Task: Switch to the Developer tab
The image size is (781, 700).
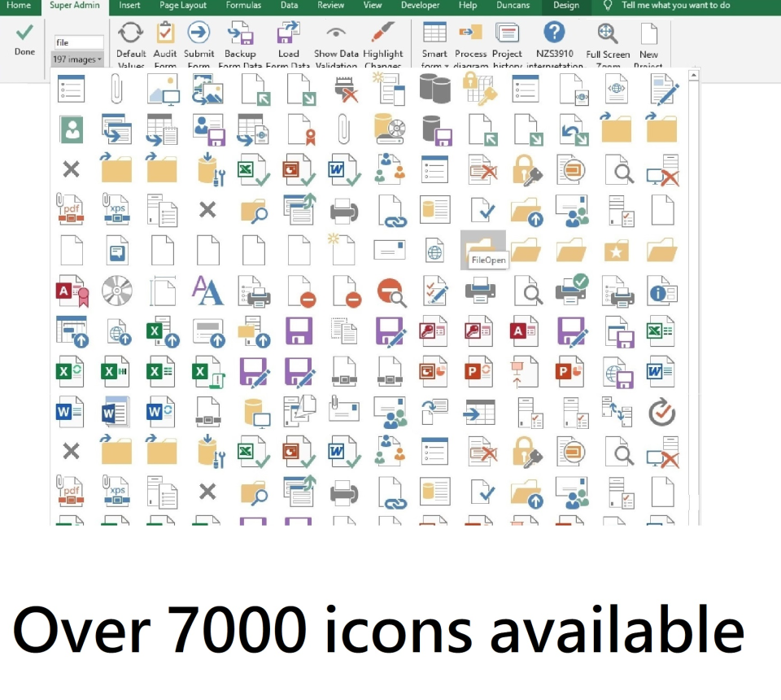Action: [x=421, y=6]
